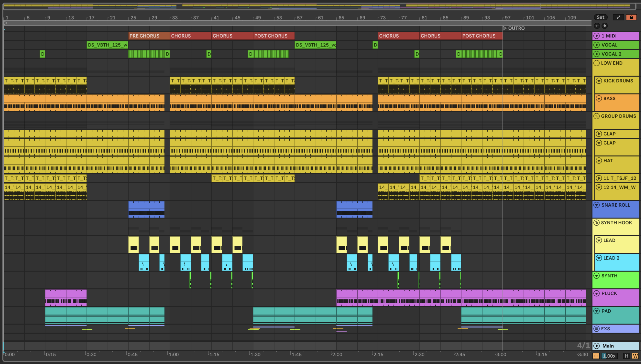Toggle the W optimize width button
Viewport: 641px width, 364px height.
coord(635,356)
